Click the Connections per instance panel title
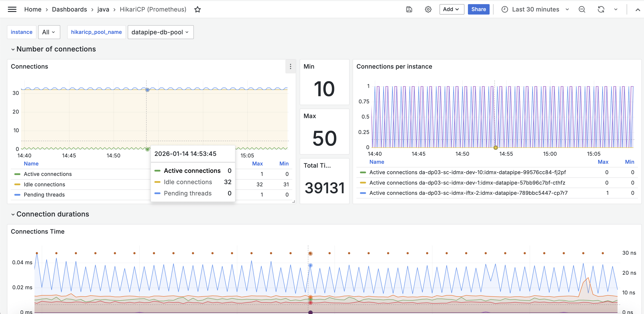Screen dimensions: 644x314 pos(394,66)
